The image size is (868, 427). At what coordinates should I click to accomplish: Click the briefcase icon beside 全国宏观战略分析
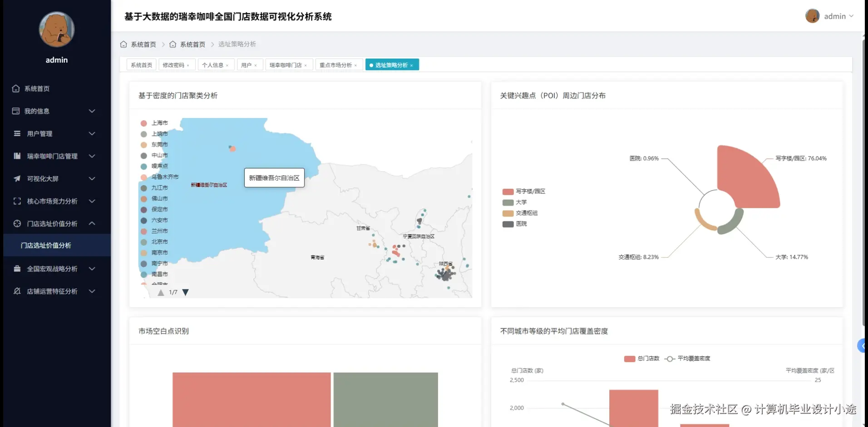tap(17, 269)
